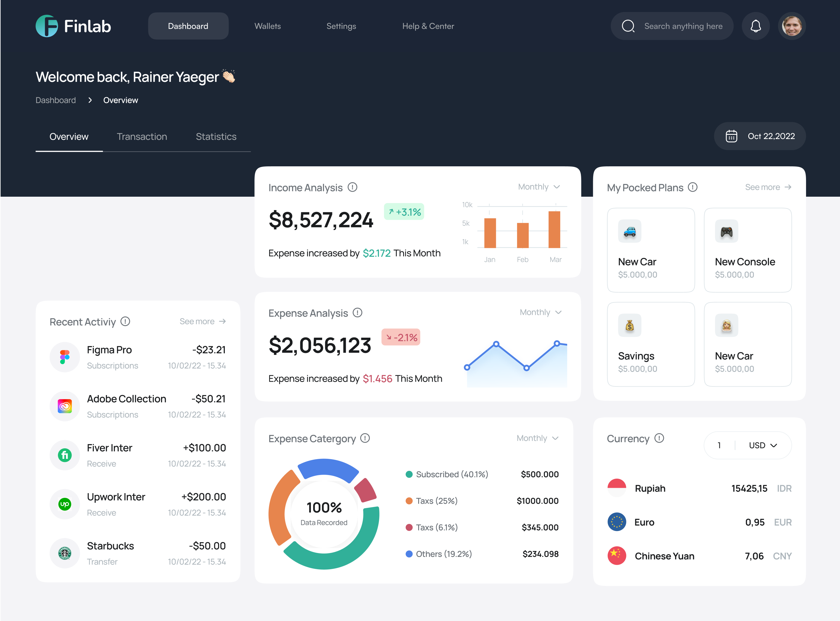
Task: Open Wallets in the top navigation
Action: pos(267,26)
